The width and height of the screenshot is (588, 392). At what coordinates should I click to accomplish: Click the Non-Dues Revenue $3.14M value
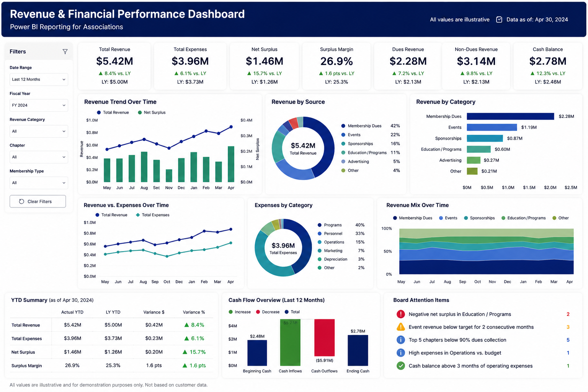click(x=476, y=61)
